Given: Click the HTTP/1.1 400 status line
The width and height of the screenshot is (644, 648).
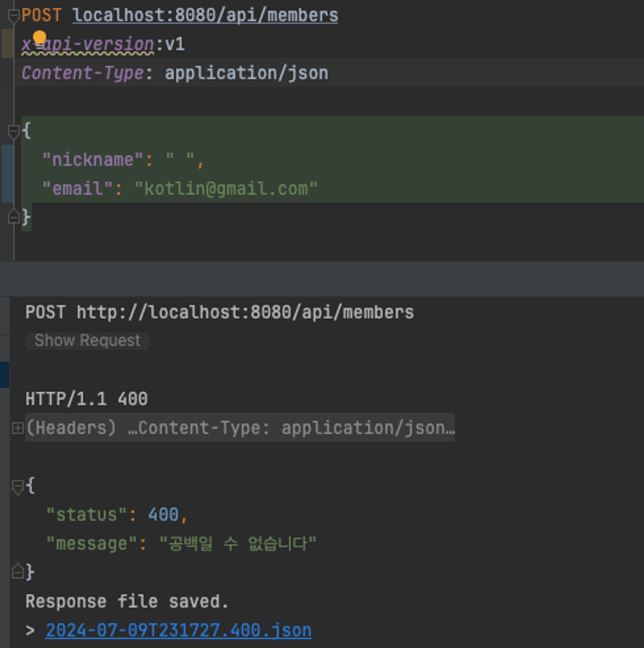Looking at the screenshot, I should 87,399.
